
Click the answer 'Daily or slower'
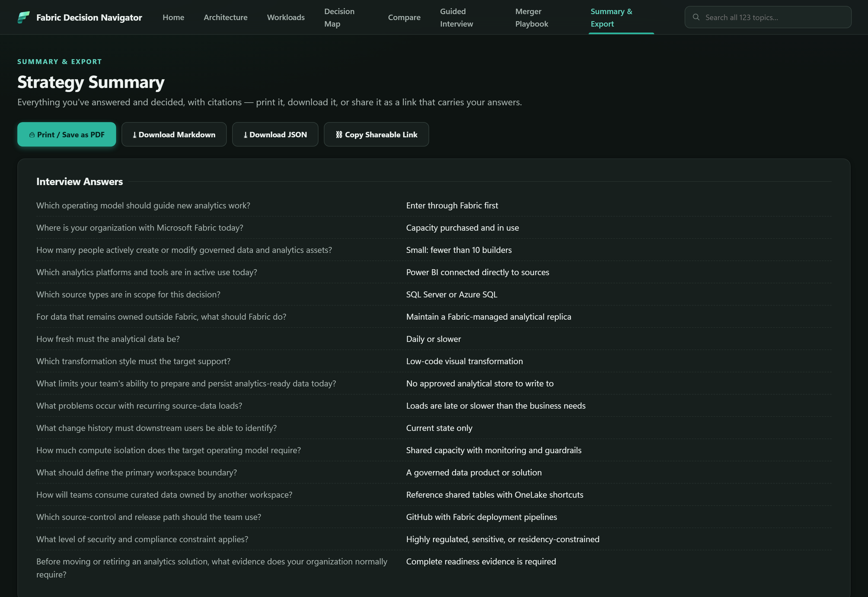(x=433, y=339)
